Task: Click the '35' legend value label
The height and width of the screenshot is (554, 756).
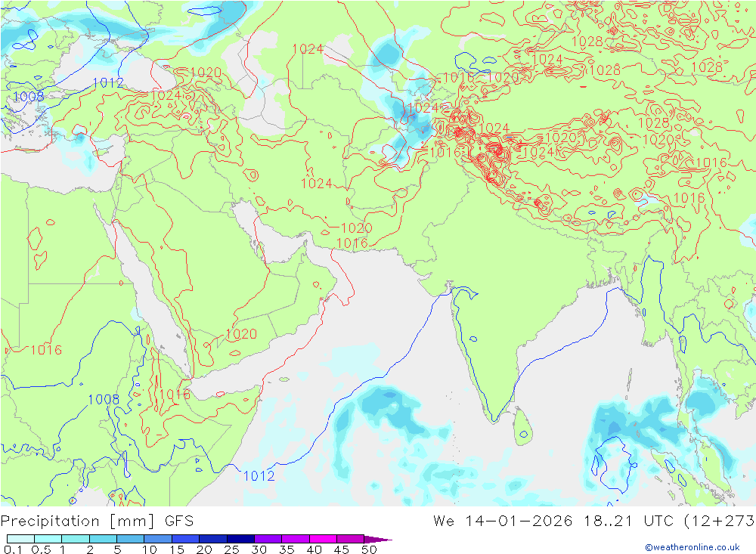Action: point(287,549)
